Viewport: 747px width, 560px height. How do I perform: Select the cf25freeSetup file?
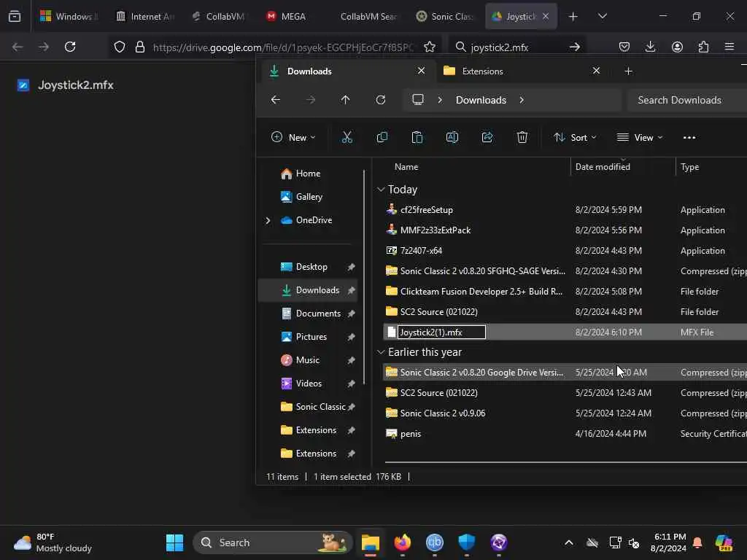pos(426,209)
